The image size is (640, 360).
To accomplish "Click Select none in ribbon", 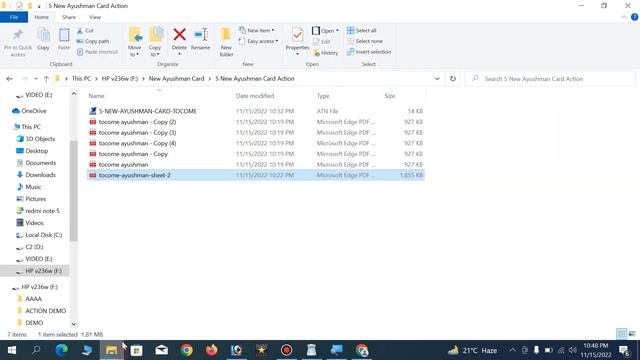I will (365, 41).
